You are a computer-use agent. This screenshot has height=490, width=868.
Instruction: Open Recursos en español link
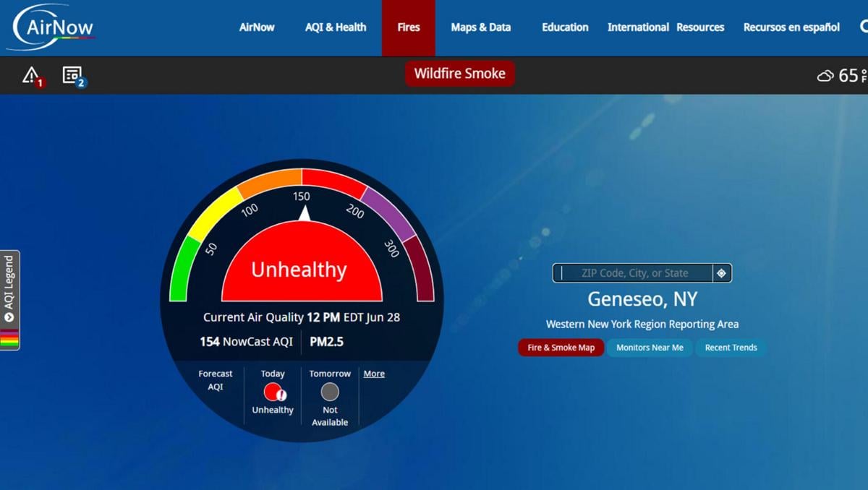[x=791, y=27]
